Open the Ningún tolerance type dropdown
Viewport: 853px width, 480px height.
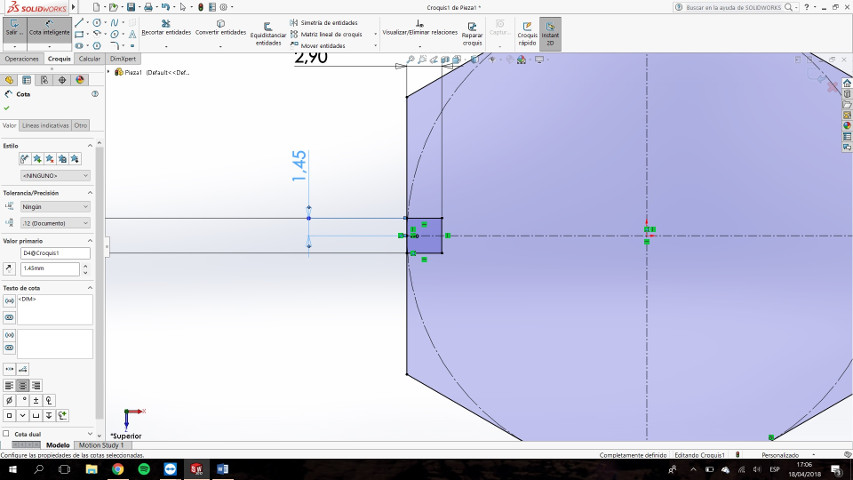(x=55, y=207)
